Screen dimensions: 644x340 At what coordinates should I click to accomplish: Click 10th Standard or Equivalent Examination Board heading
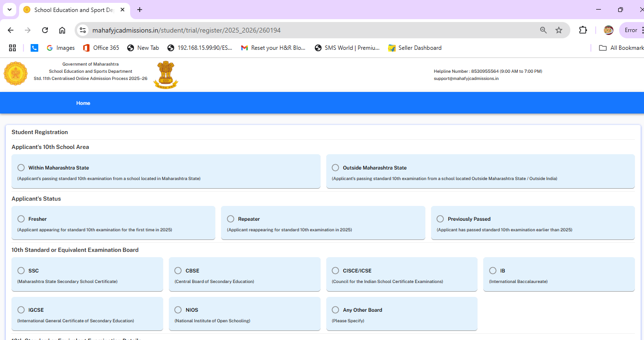(x=75, y=250)
